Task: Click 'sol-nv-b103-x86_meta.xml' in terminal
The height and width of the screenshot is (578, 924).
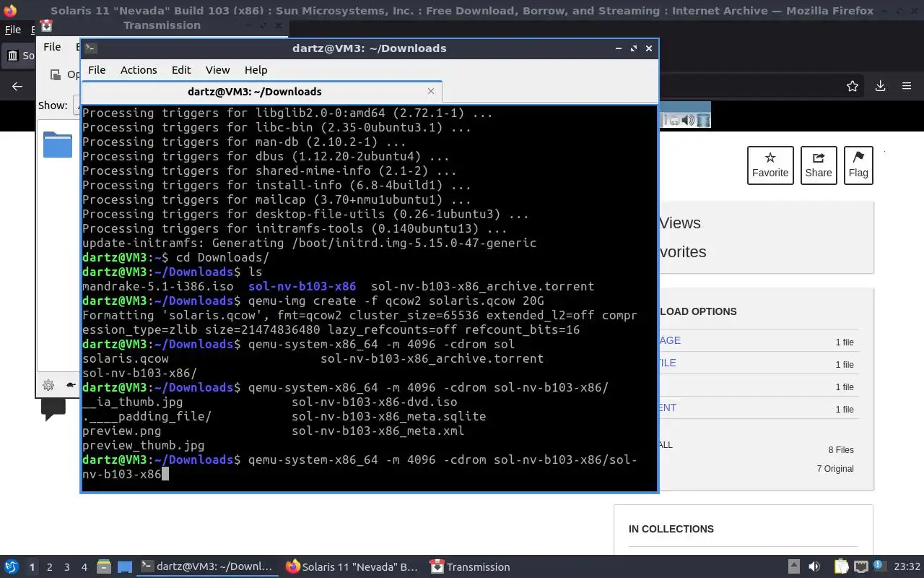Action: (378, 431)
